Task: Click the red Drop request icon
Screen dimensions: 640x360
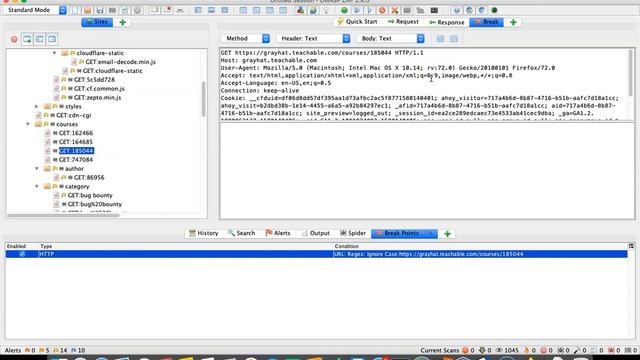Action: click(x=382, y=10)
